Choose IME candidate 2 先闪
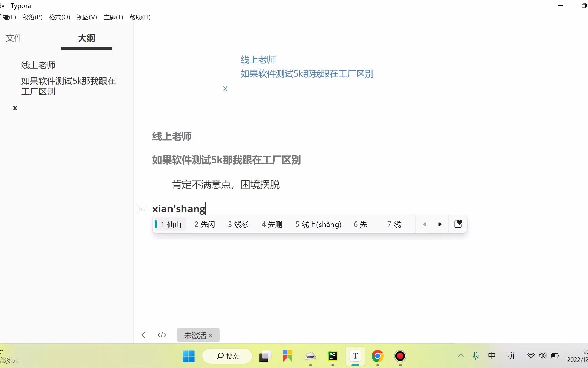 [205, 224]
